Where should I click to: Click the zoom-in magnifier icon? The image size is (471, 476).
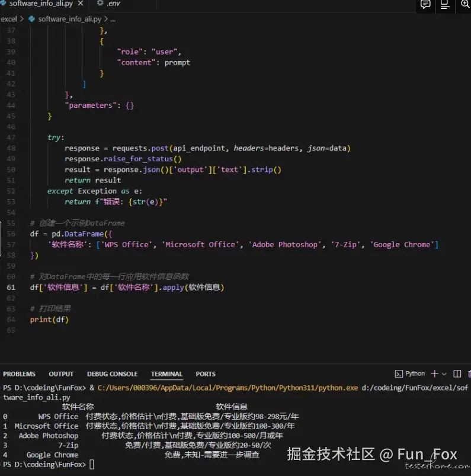coord(465,4)
